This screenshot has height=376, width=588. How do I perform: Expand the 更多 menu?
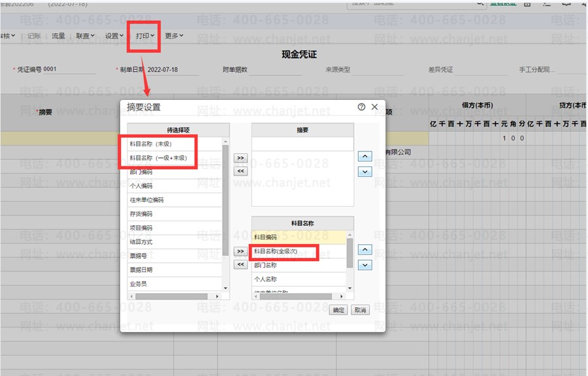tap(174, 36)
